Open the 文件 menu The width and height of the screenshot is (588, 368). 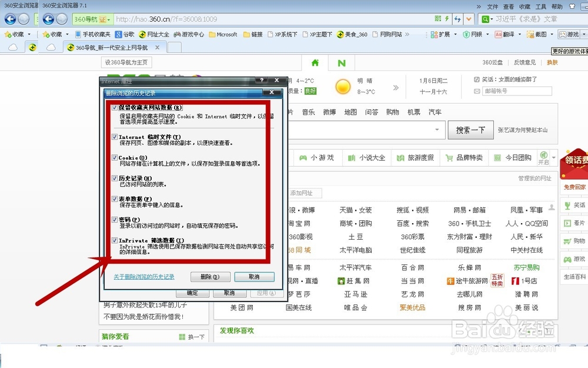[x=492, y=6]
